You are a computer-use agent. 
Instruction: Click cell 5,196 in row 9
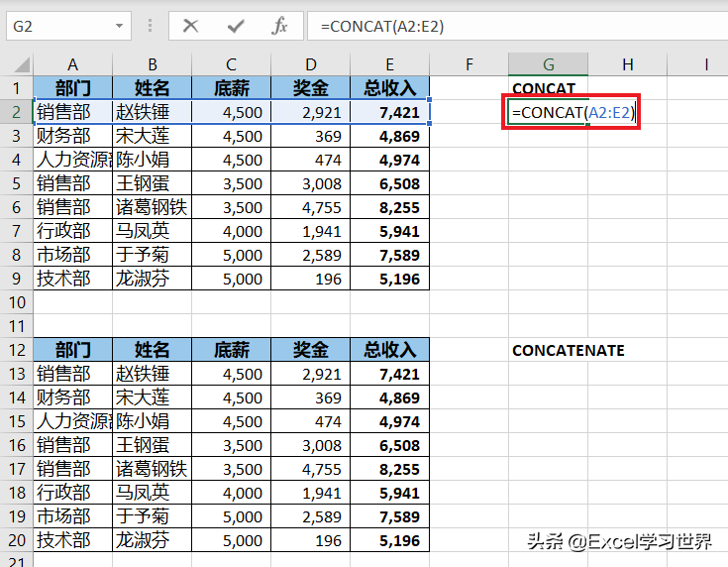tap(390, 279)
